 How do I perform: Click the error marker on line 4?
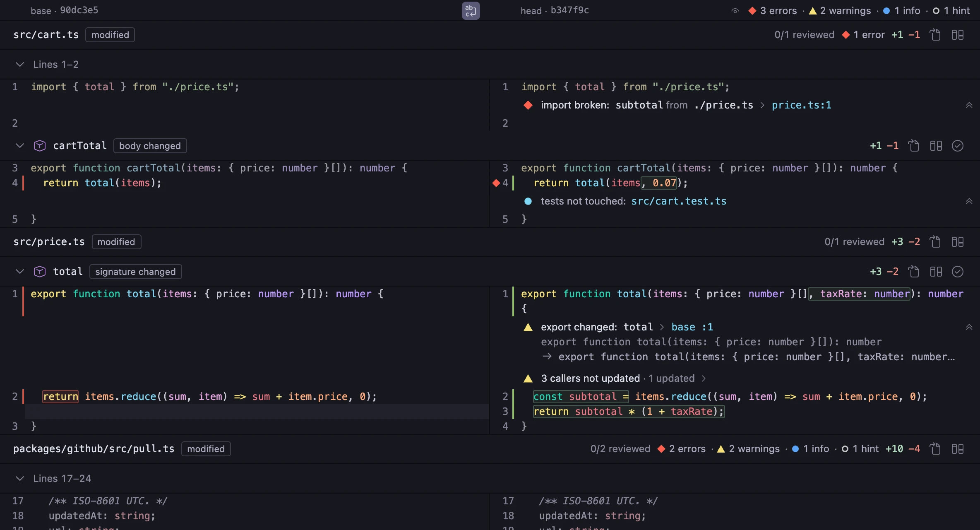[496, 183]
